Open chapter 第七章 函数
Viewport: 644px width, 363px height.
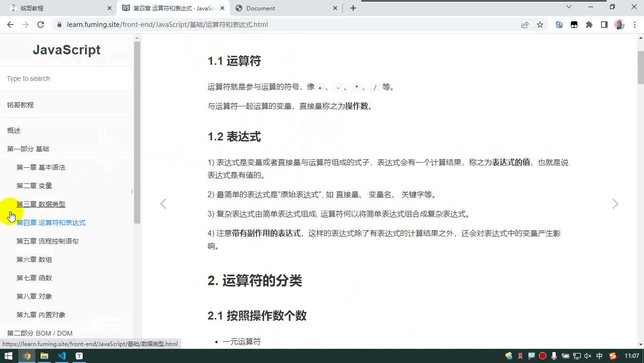[34, 278]
